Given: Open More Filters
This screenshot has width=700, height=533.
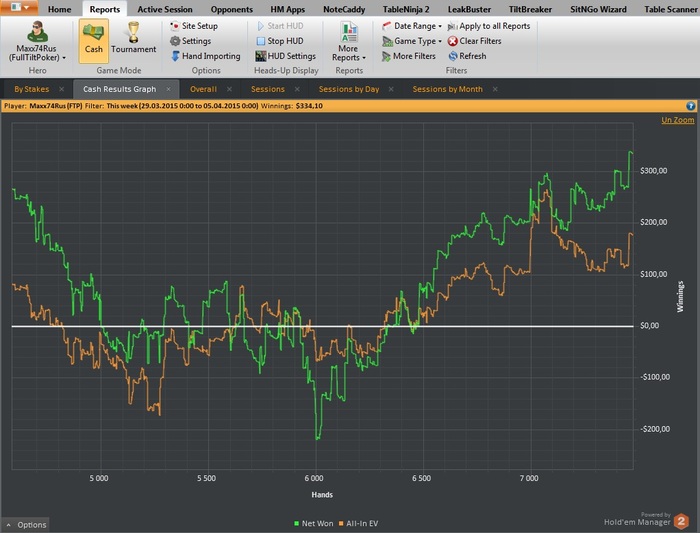Looking at the screenshot, I should click(x=408, y=56).
